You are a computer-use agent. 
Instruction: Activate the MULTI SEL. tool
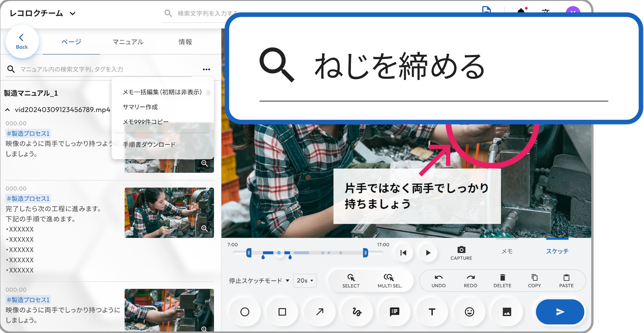click(x=390, y=281)
